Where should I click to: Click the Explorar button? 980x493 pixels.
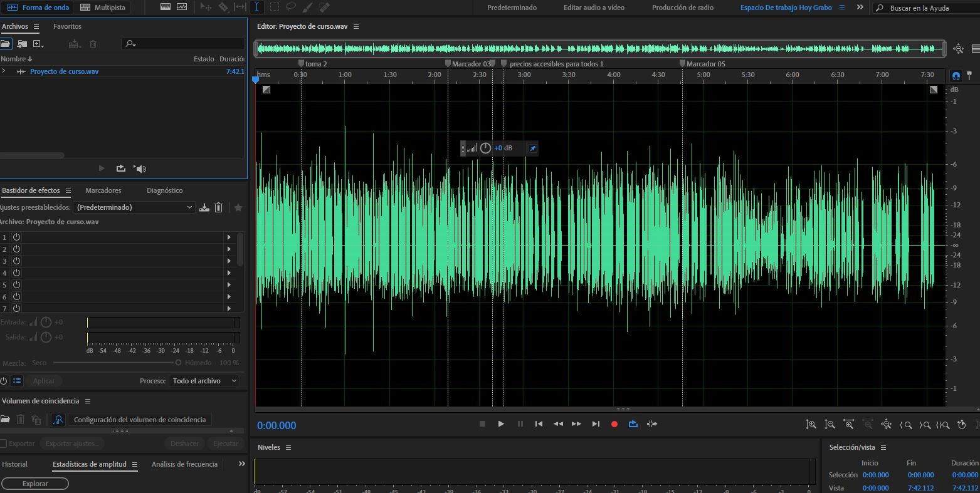pos(35,484)
